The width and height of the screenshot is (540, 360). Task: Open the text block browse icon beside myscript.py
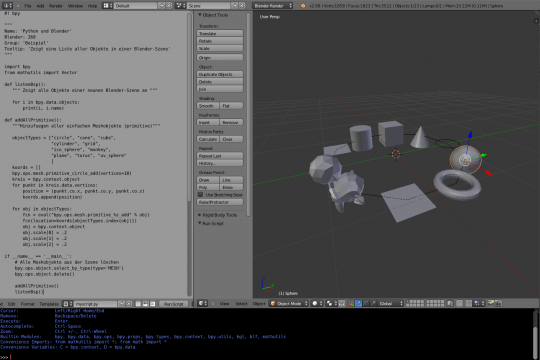click(68, 304)
